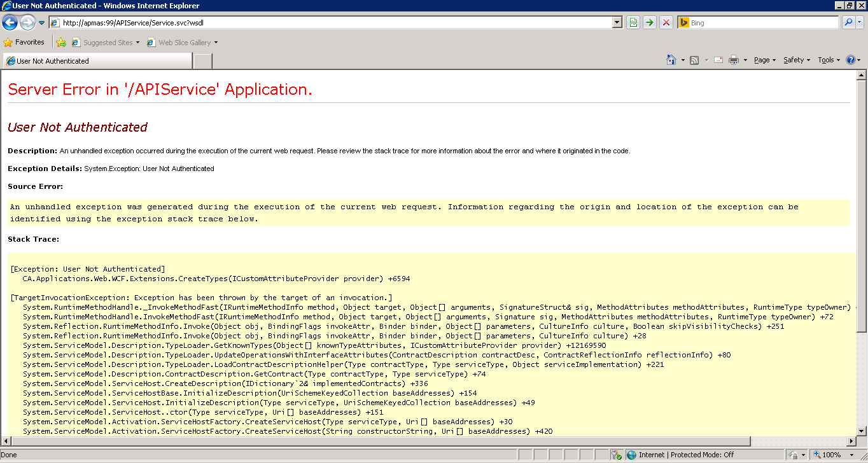
Task: Open Suggested Sites
Action: point(105,43)
